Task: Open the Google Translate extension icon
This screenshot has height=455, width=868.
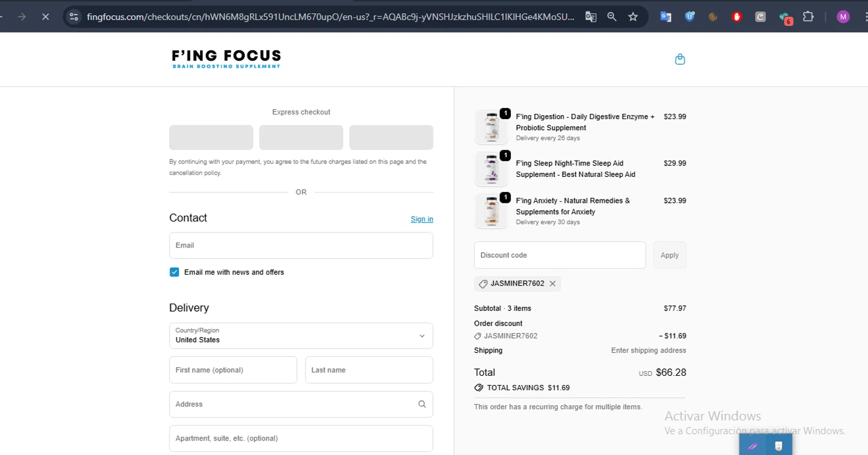Action: coord(666,17)
